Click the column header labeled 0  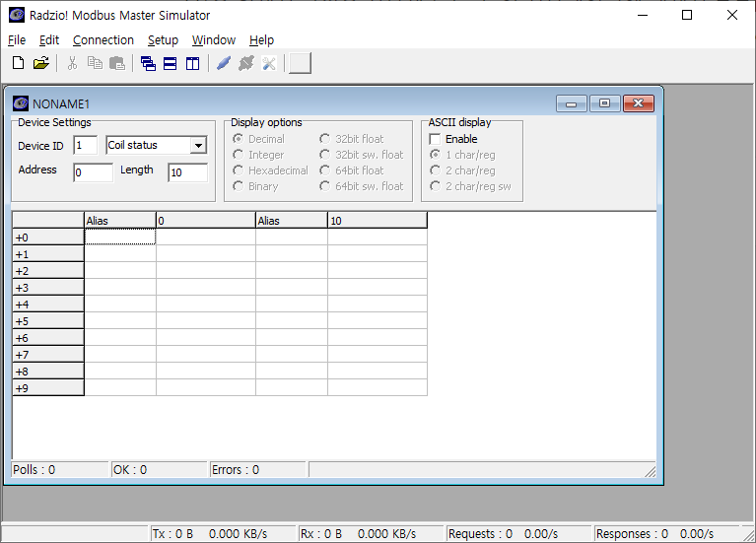coord(206,221)
